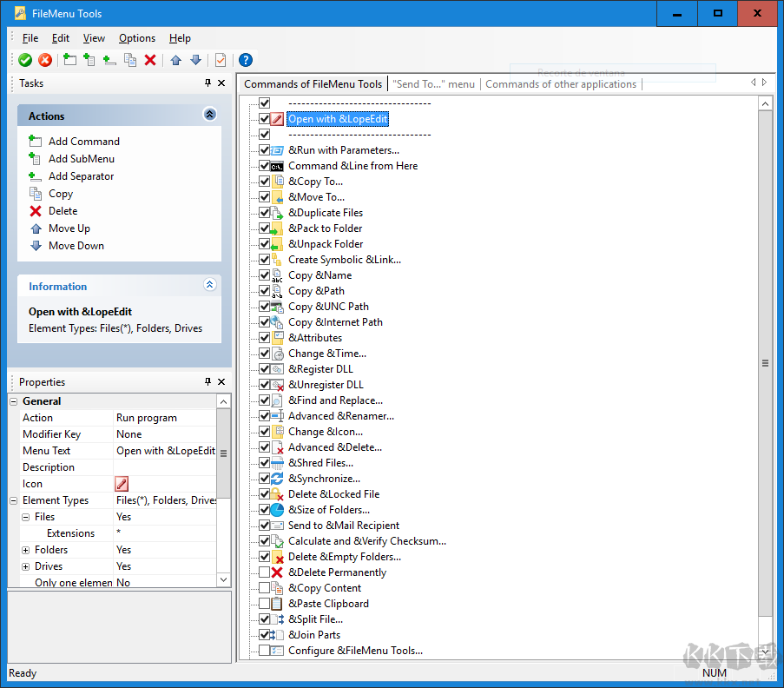
Task: Click the Send to Mail Recipient envelope icon
Action: click(277, 526)
